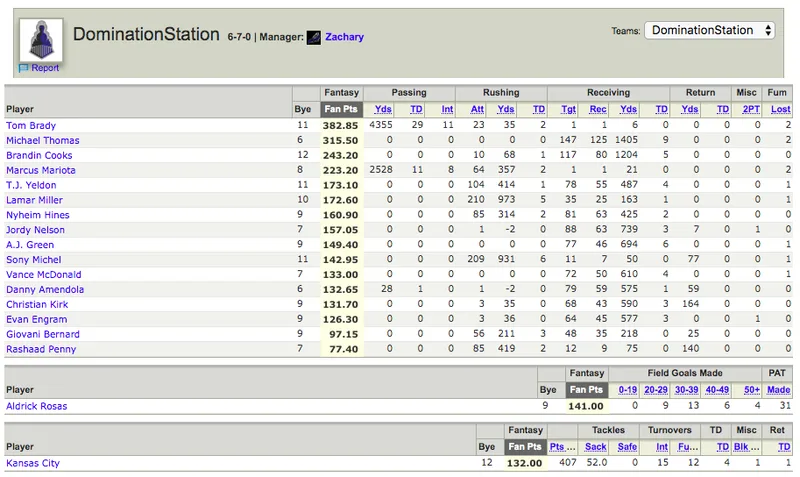Sort the player table by Fan Pts
This screenshot has width=800, height=477.
click(341, 109)
